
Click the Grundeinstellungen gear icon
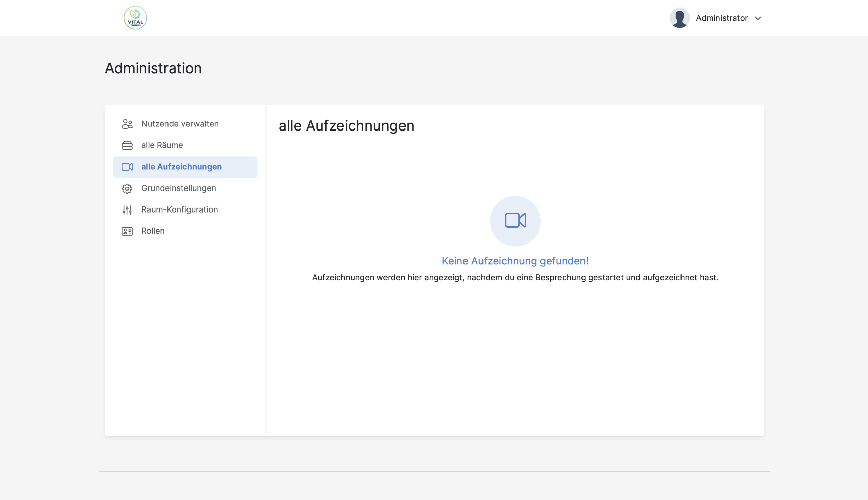pos(127,188)
